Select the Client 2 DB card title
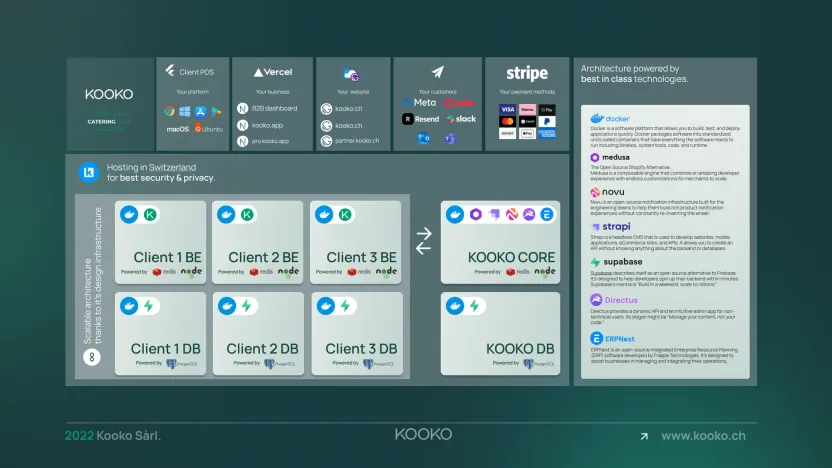The image size is (832, 468). [262, 349]
